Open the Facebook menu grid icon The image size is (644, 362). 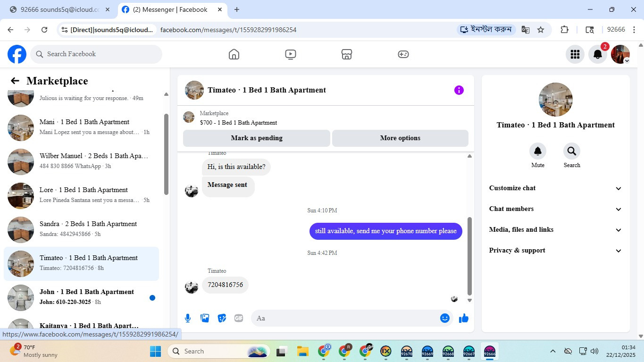(x=575, y=54)
